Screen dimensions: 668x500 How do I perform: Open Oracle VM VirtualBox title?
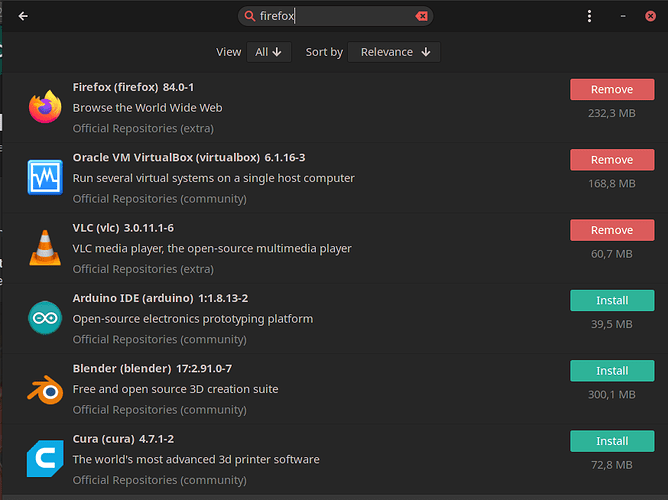pos(189,158)
